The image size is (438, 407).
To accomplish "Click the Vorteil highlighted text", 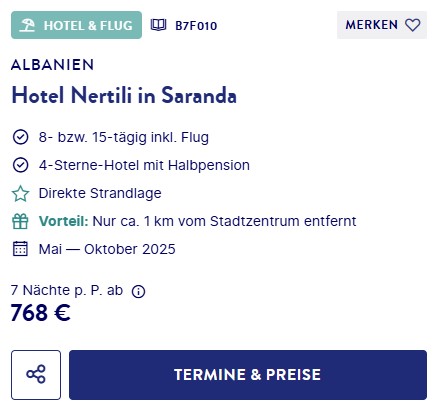I will coord(64,221).
